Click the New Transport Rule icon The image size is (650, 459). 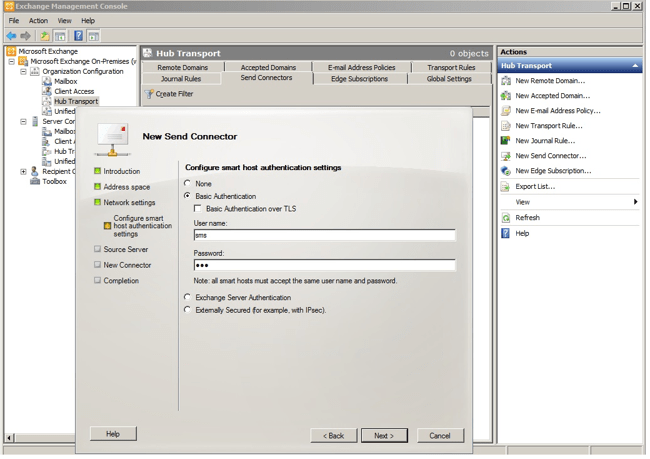tap(506, 126)
